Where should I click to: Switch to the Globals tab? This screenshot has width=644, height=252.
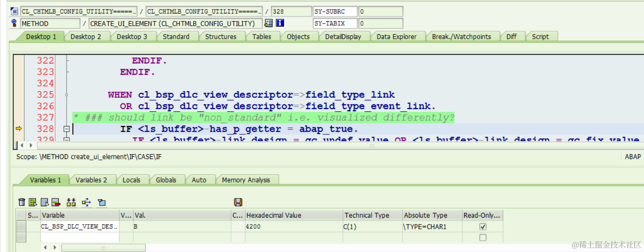coord(166,180)
